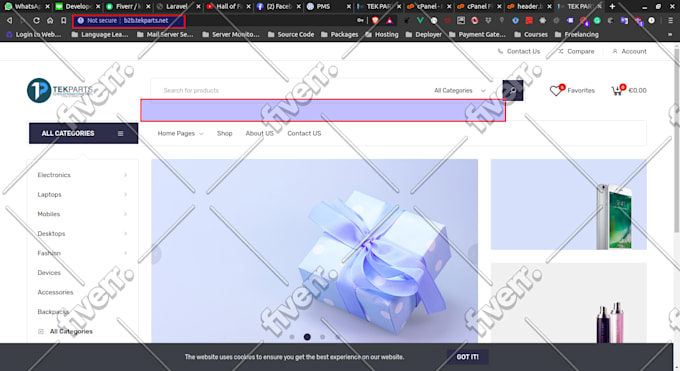This screenshot has width=680, height=371.
Task: Click the product search magnifier button
Action: click(513, 90)
